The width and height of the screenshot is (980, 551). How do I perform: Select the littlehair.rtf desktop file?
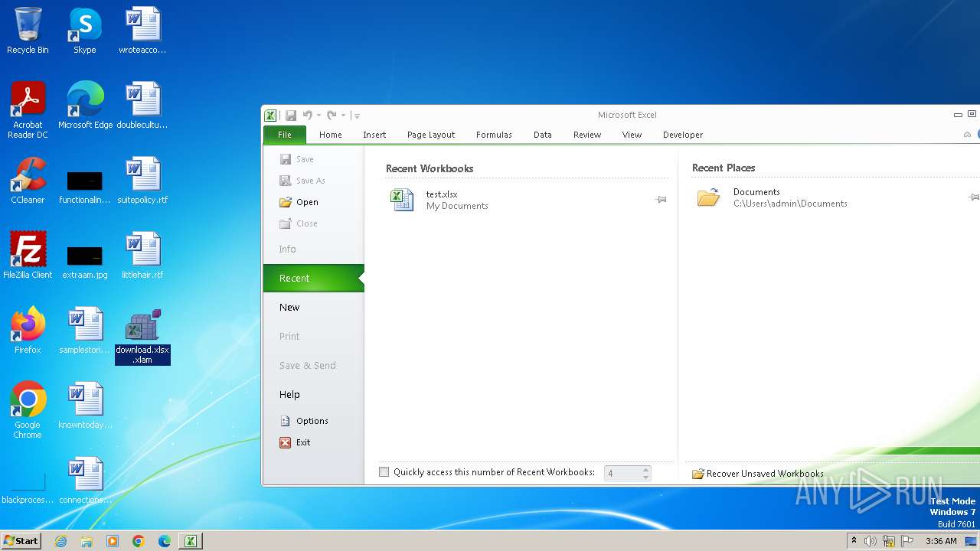[142, 256]
